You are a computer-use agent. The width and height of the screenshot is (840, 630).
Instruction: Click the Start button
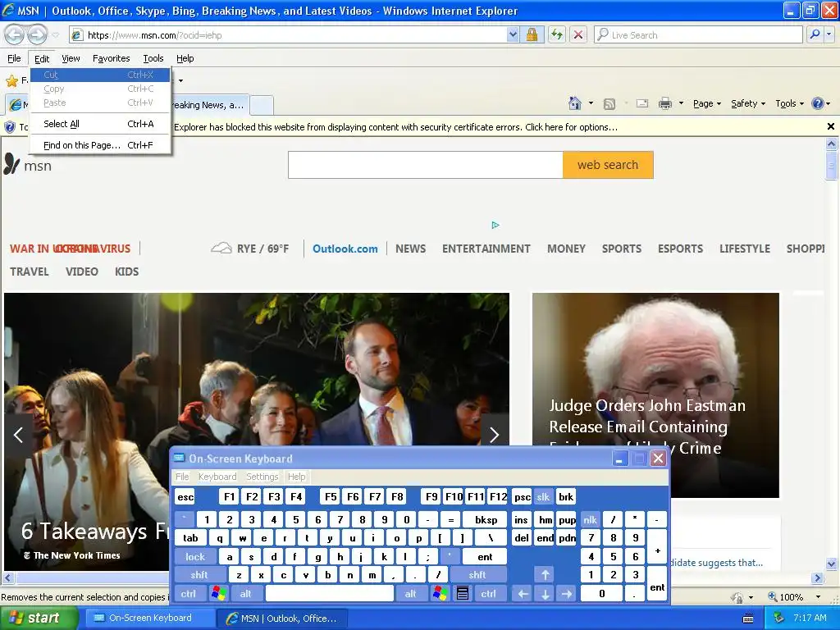[39, 618]
